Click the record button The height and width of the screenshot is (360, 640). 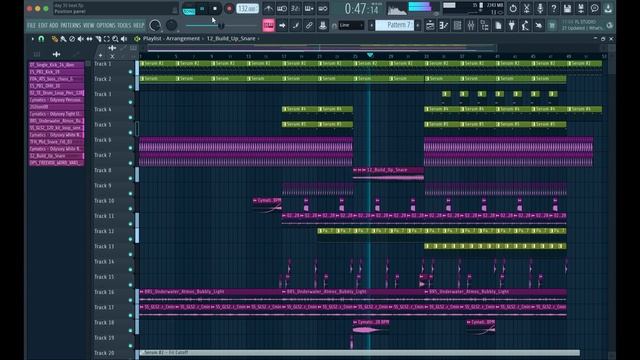(229, 9)
